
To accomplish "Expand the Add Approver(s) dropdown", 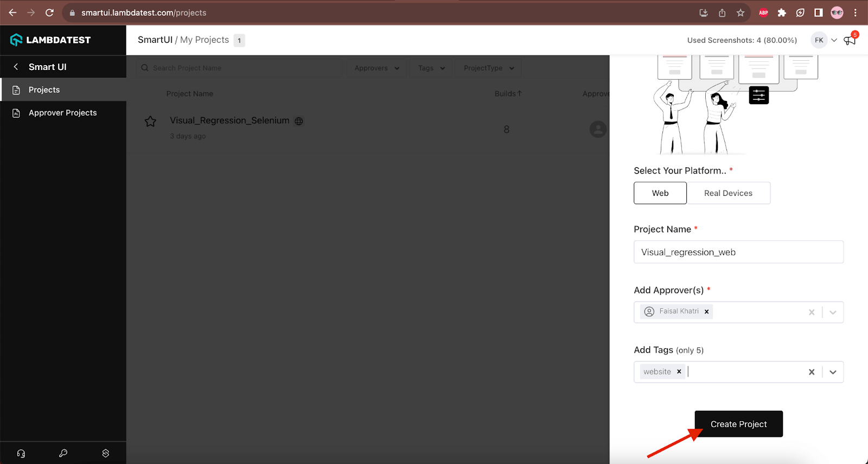I will coord(833,312).
